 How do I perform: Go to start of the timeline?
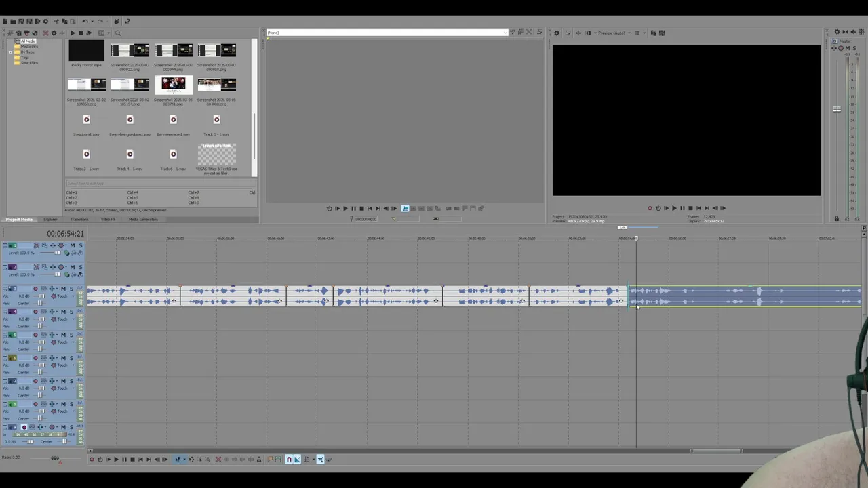[140, 459]
